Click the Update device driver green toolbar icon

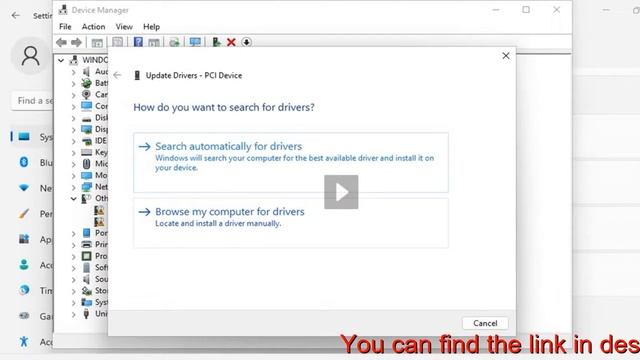(x=216, y=42)
